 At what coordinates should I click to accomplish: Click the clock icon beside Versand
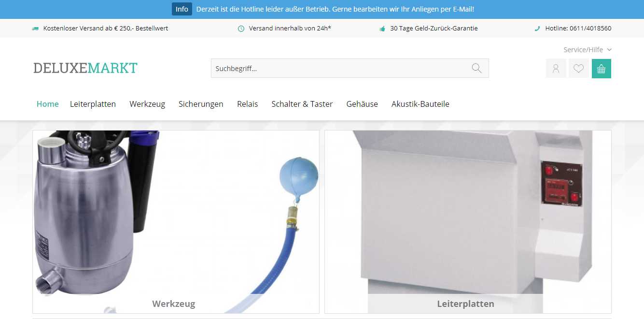pyautogui.click(x=241, y=29)
